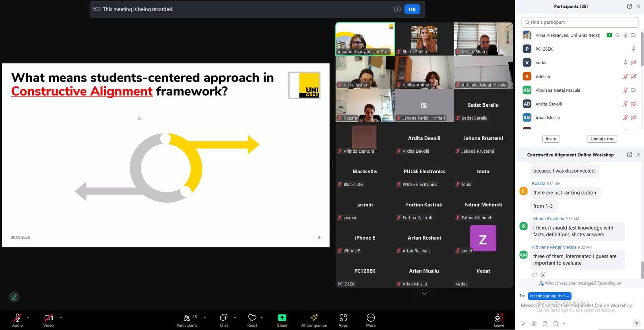Expand the React options arrow
The image size is (644, 330).
(262, 318)
